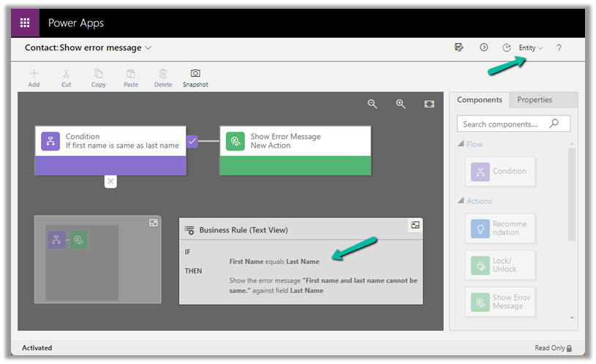Click the validate business rule icon

(459, 48)
